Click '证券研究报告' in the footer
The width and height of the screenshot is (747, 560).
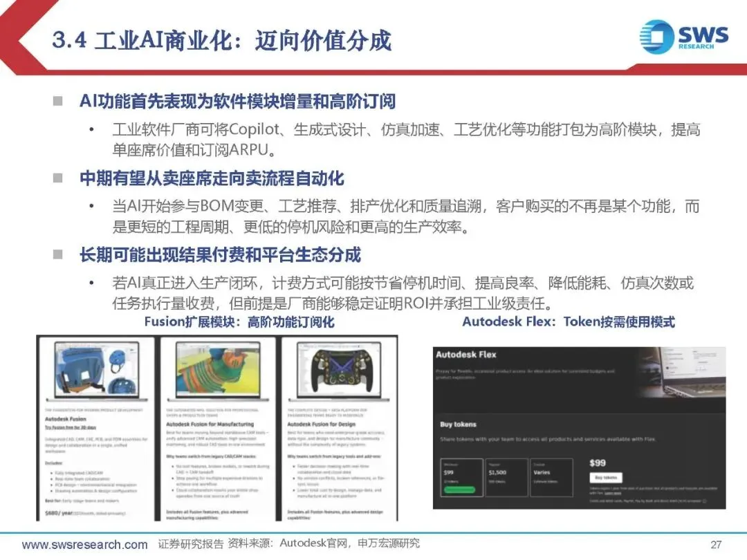point(191,544)
